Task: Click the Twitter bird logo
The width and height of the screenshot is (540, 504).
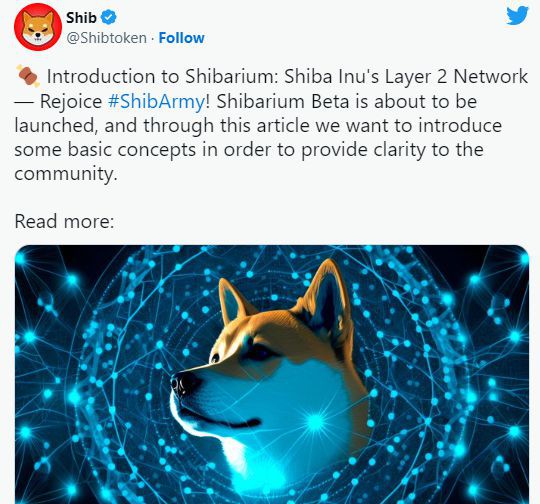Action: point(517,16)
